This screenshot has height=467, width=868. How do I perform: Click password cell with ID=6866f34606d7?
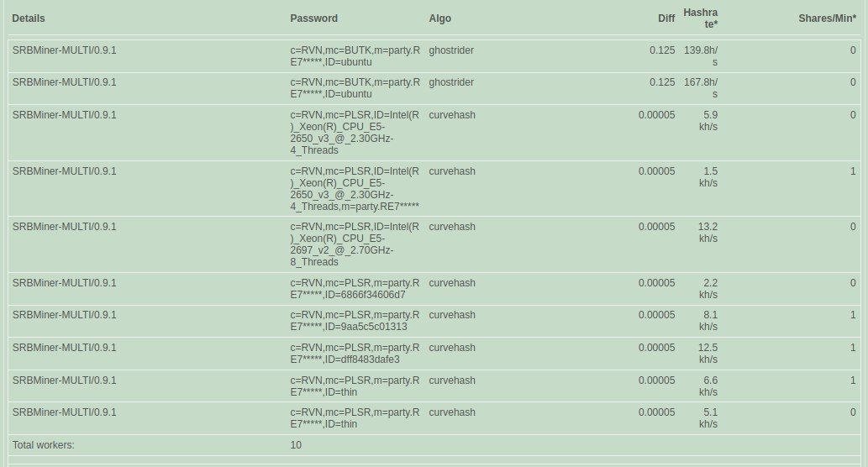point(355,289)
